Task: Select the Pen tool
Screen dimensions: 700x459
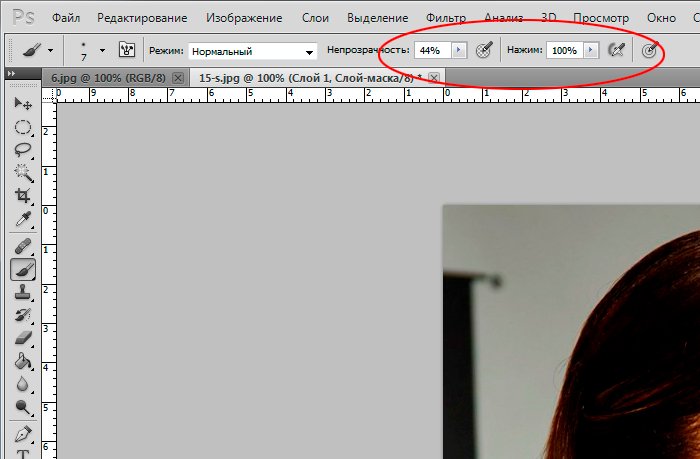Action: tap(23, 433)
